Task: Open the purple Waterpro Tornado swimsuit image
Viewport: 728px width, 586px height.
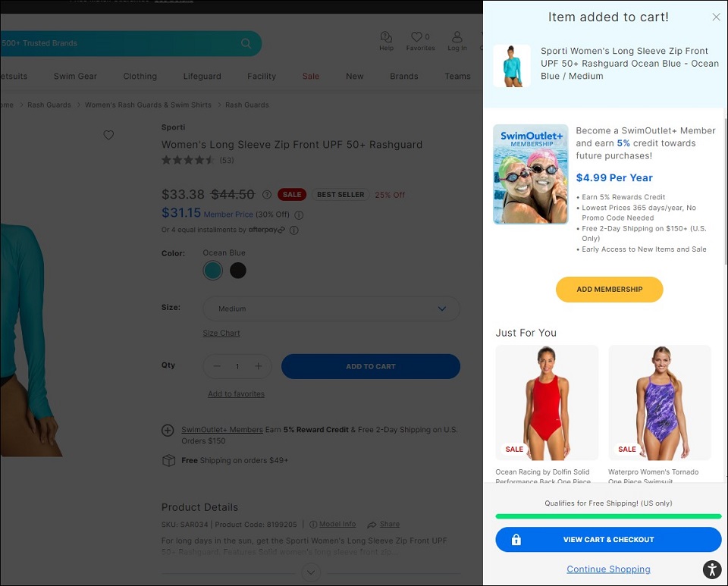Action: 660,403
